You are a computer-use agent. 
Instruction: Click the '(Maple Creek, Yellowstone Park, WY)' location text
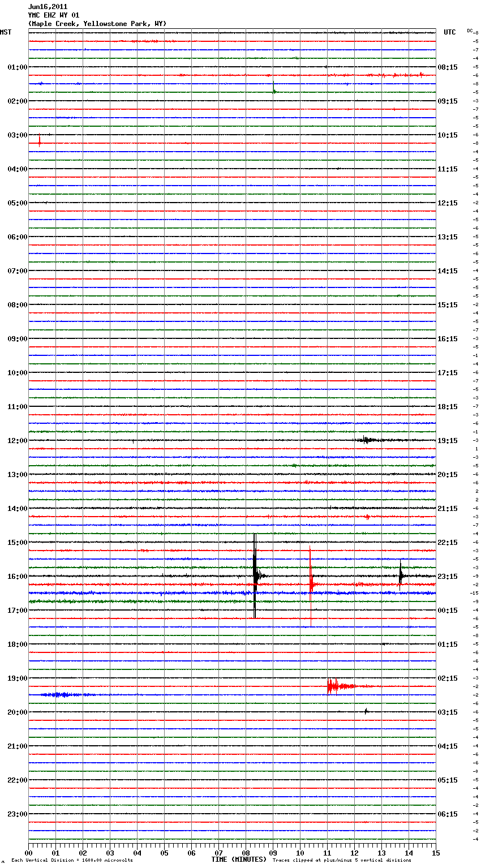[97, 24]
